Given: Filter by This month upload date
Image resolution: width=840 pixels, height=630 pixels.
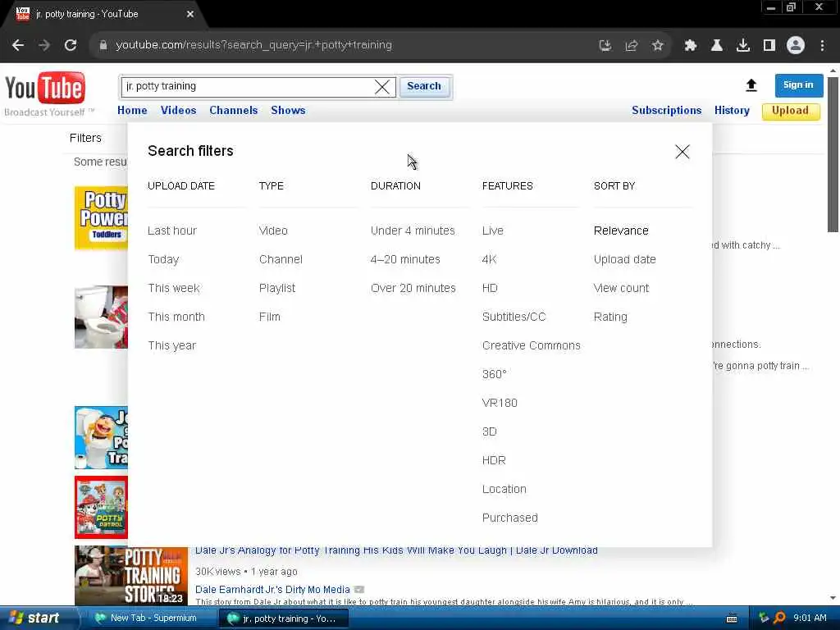Looking at the screenshot, I should click(176, 317).
